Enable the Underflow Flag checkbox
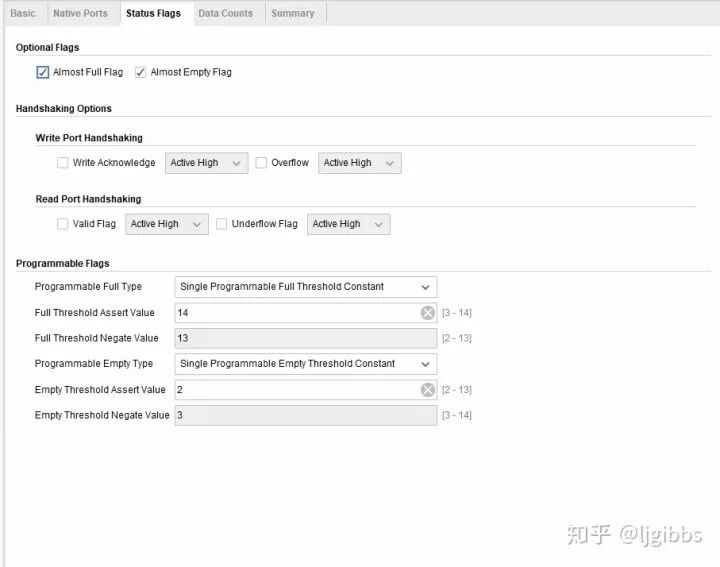 tap(222, 224)
